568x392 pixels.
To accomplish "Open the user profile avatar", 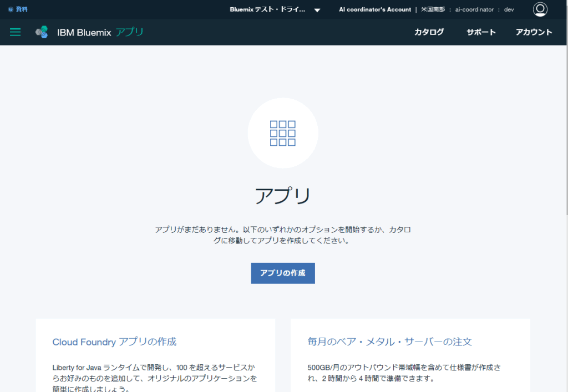I will click(540, 9).
